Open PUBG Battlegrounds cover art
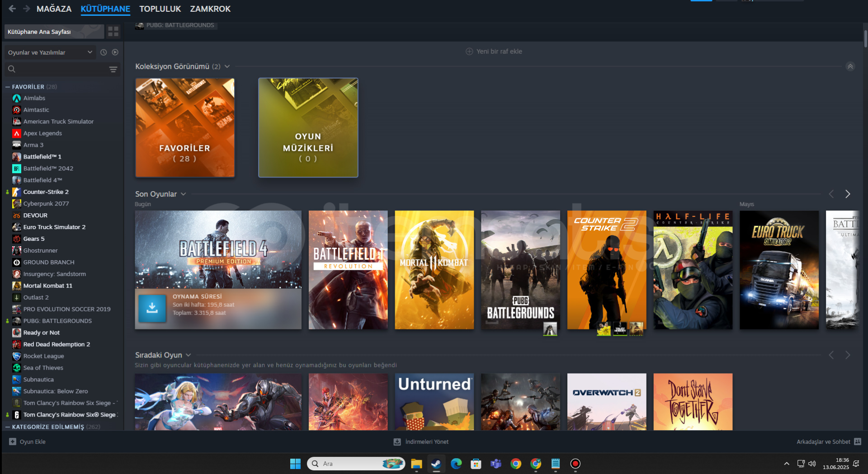 (520, 270)
